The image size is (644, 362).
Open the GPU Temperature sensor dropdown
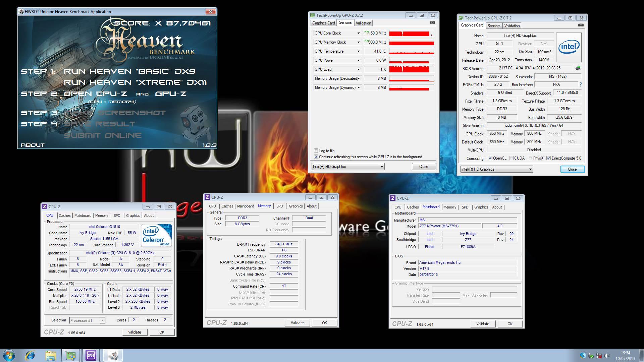pos(359,51)
